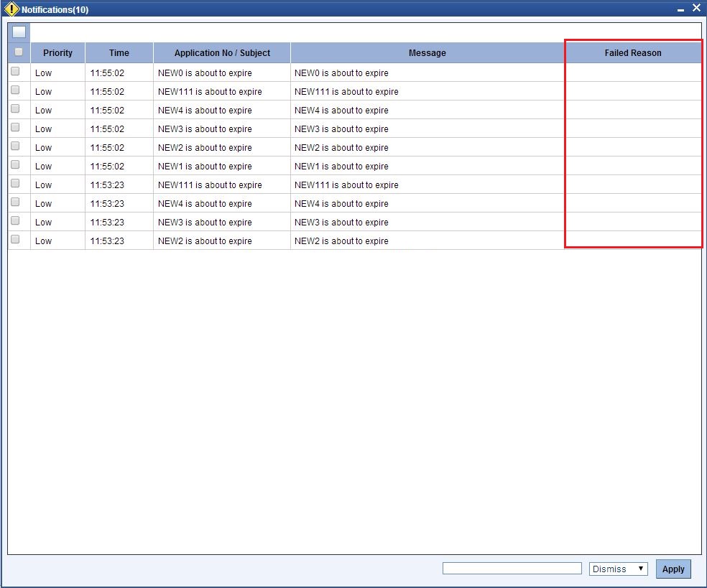Select subject 'NEW1 is about to expire'

[205, 167]
